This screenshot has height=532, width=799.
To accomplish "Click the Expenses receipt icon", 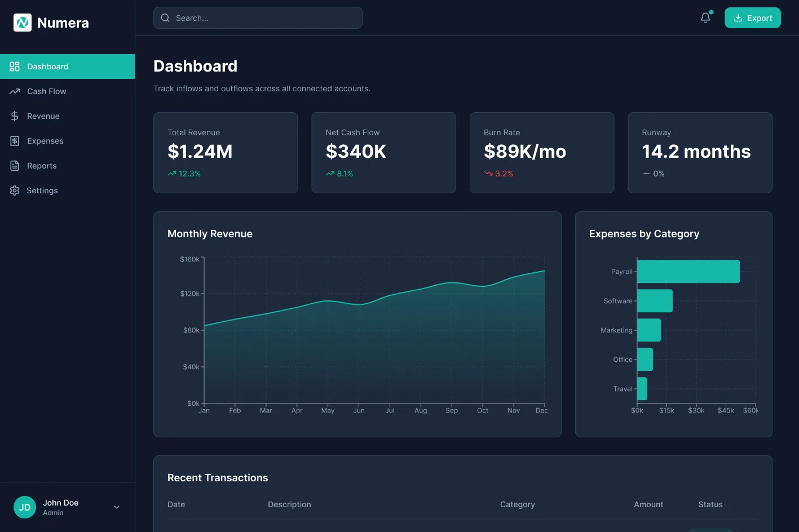I will 15,141.
